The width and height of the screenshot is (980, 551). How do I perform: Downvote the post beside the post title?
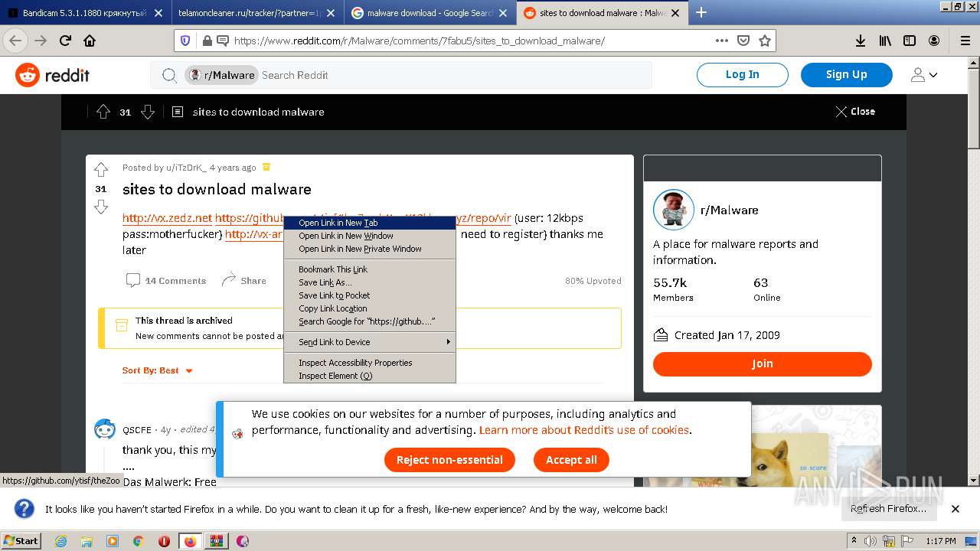tap(100, 207)
